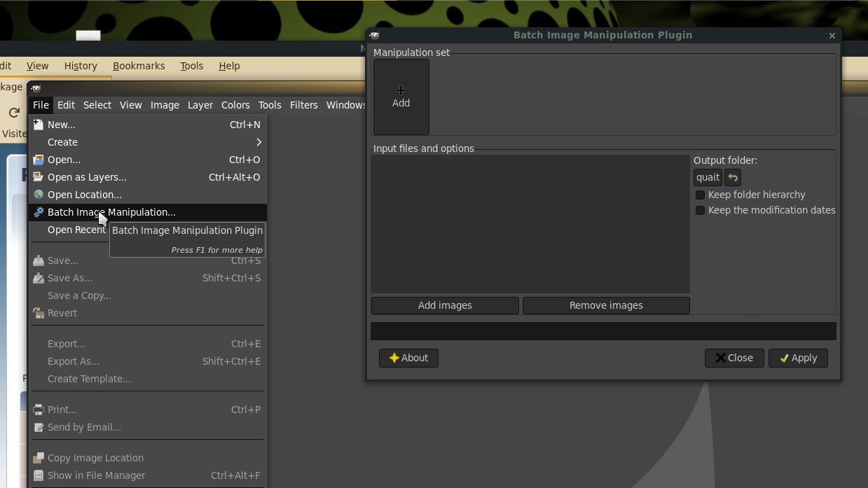The width and height of the screenshot is (868, 488).
Task: Click the Batch Image Manipulation gear icon
Action: pyautogui.click(x=39, y=212)
